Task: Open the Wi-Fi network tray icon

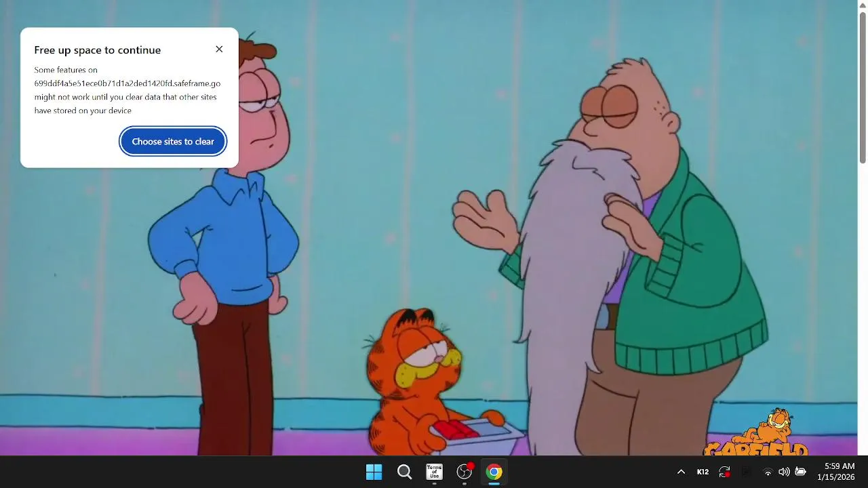Action: point(768,472)
